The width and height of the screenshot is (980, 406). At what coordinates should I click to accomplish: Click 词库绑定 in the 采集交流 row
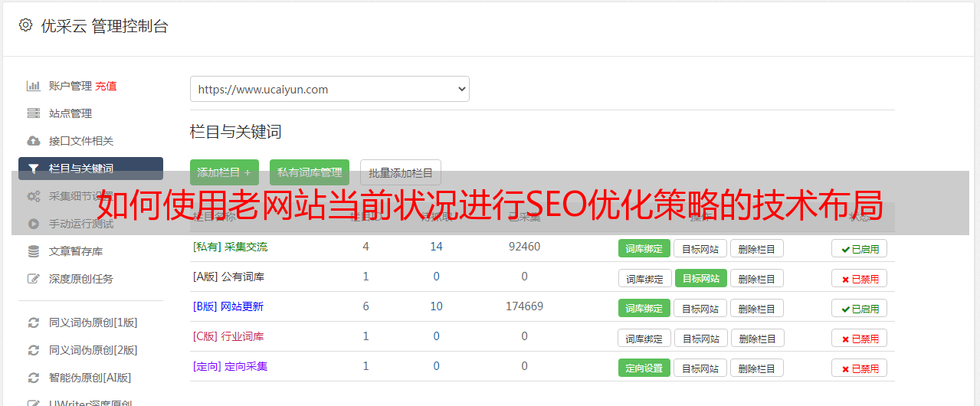(x=644, y=248)
